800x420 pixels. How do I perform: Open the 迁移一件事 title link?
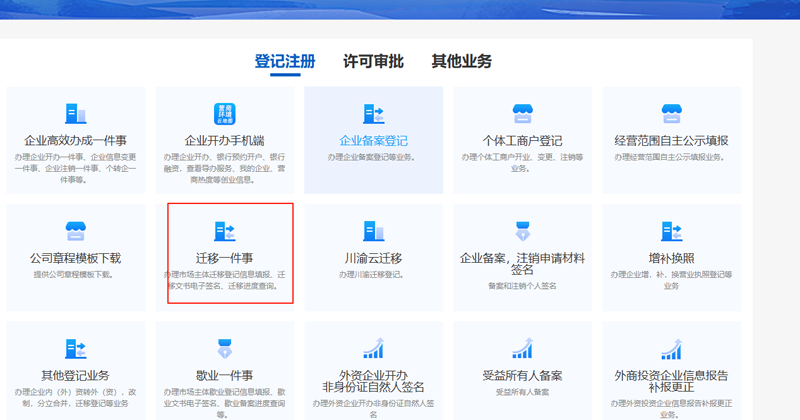[x=224, y=258]
